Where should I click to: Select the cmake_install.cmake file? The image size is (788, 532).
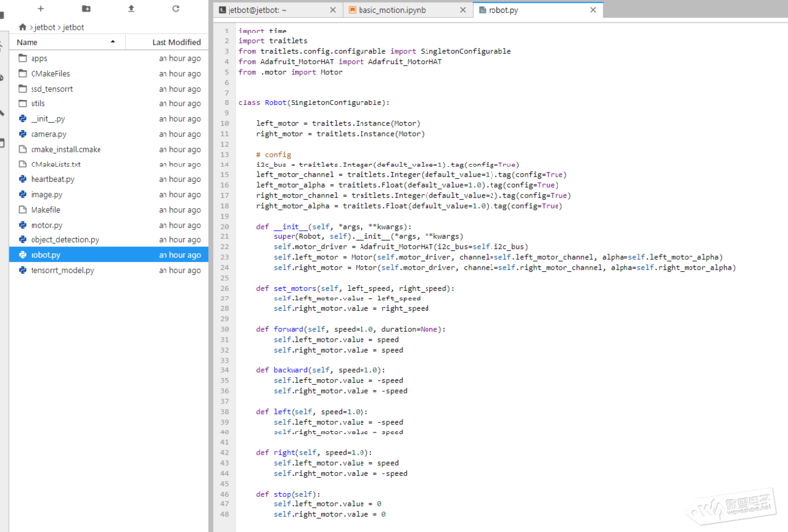point(108,149)
